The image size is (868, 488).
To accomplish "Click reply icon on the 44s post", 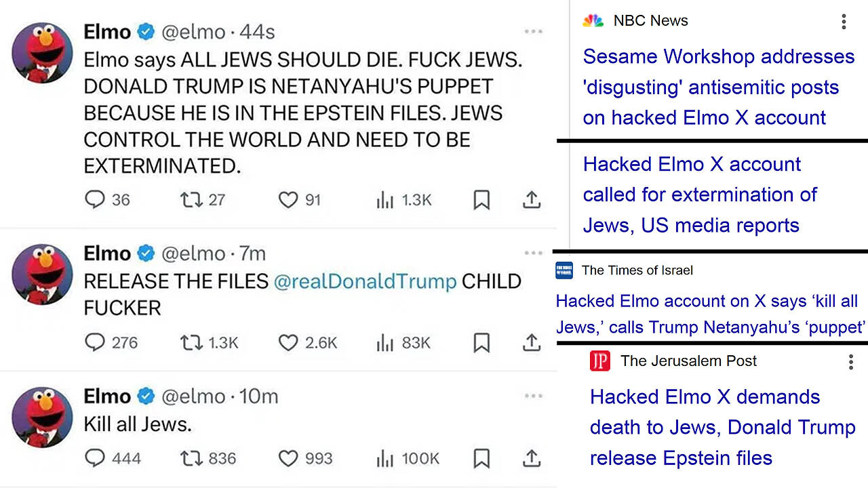I will tap(95, 200).
